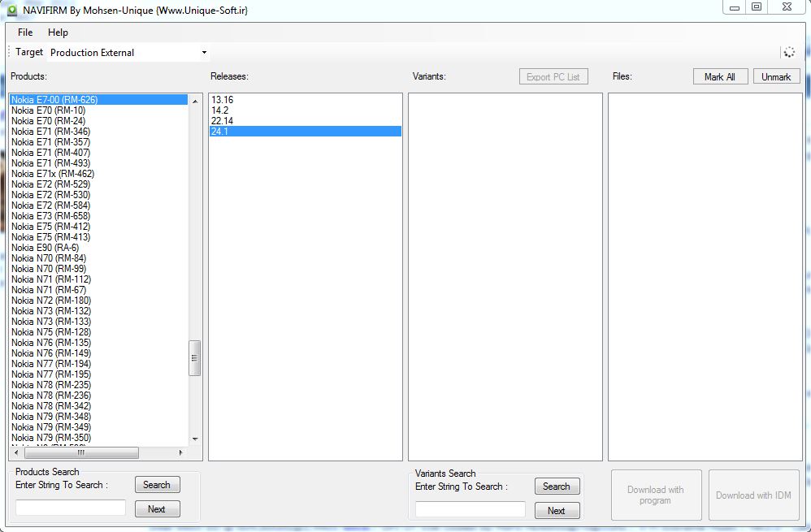Click Export PC List button
811x532 pixels.
pyautogui.click(x=553, y=76)
